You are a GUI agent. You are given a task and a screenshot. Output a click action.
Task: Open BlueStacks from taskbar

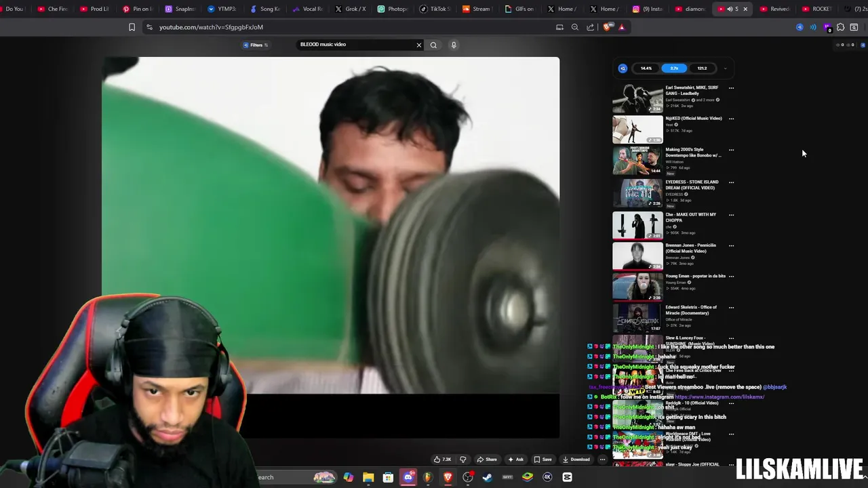tap(528, 477)
